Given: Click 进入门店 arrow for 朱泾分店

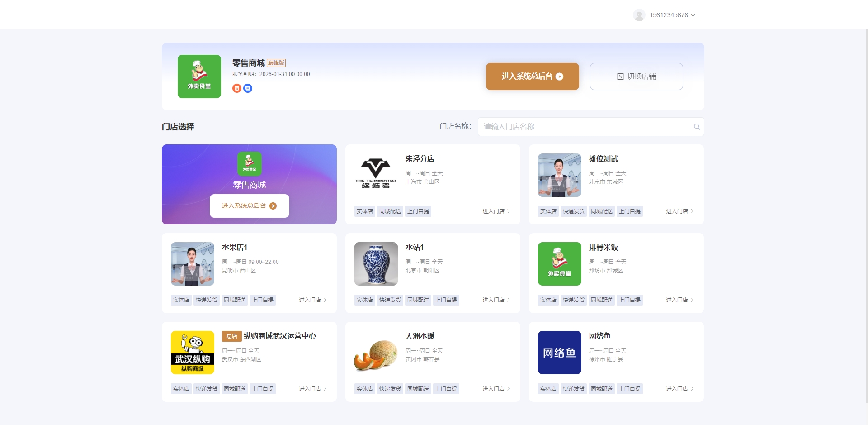Looking at the screenshot, I should coord(496,211).
